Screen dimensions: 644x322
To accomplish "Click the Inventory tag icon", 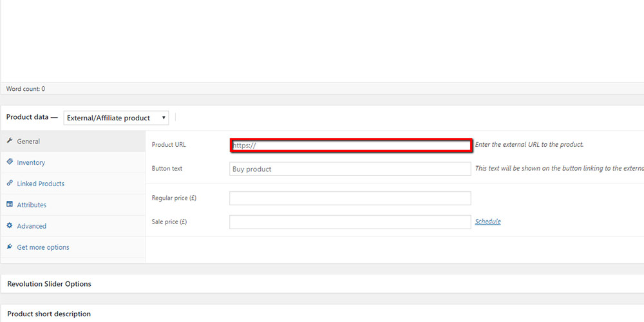I will point(10,162).
